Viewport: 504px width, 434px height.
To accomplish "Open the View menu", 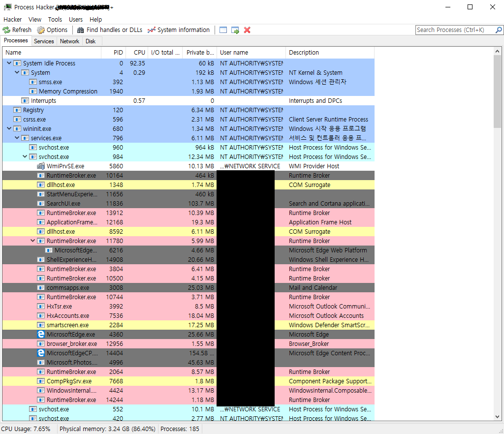I will tap(35, 20).
